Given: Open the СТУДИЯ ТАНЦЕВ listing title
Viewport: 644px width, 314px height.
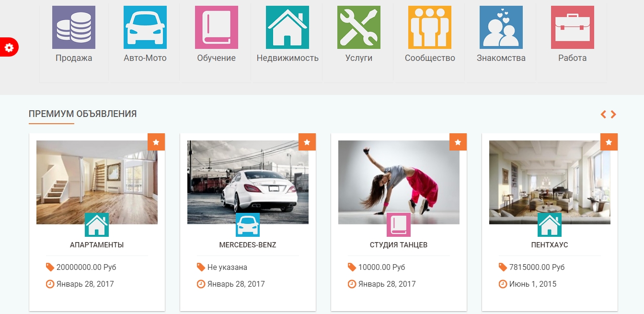Looking at the screenshot, I should coord(399,245).
